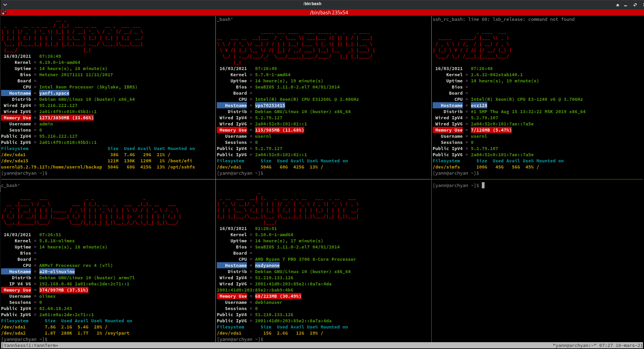Viewport: 644px width, 349px height.
Task: Open the Terminator group icon menu
Action: (x=4, y=13)
